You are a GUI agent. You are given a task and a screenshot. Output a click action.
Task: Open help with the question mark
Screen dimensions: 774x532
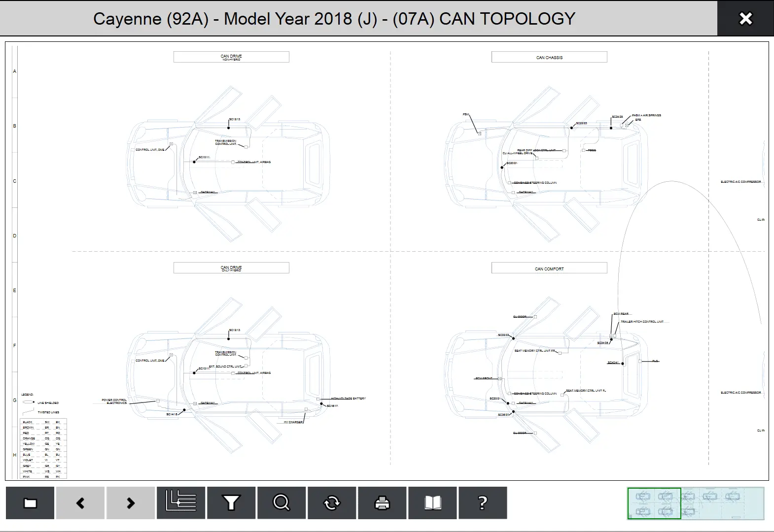pos(483,503)
